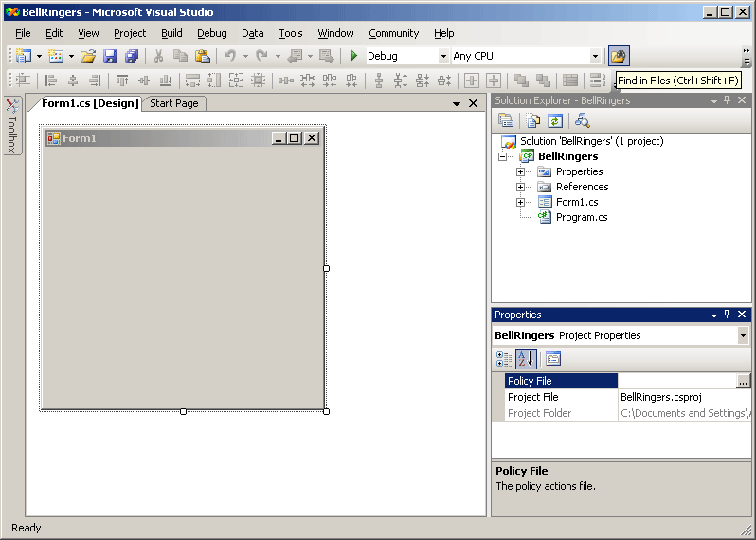Click the Add New Item toolbar icon
The image size is (756, 540).
pos(56,56)
